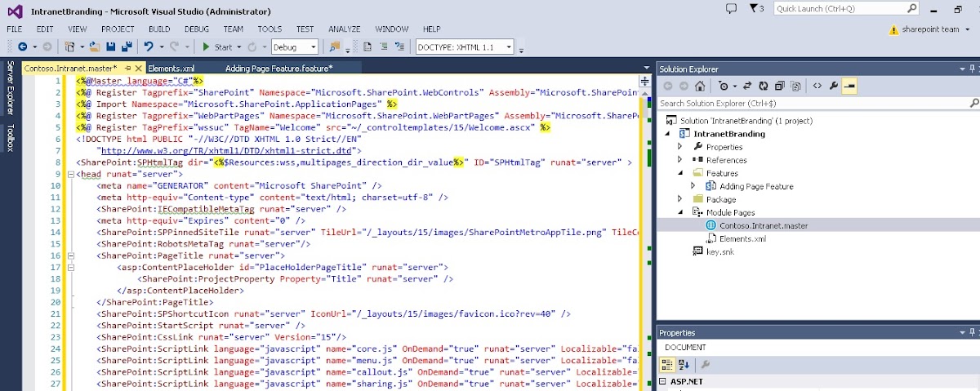Click the Show All Files icon
This screenshot has height=391, width=980.
(795, 86)
